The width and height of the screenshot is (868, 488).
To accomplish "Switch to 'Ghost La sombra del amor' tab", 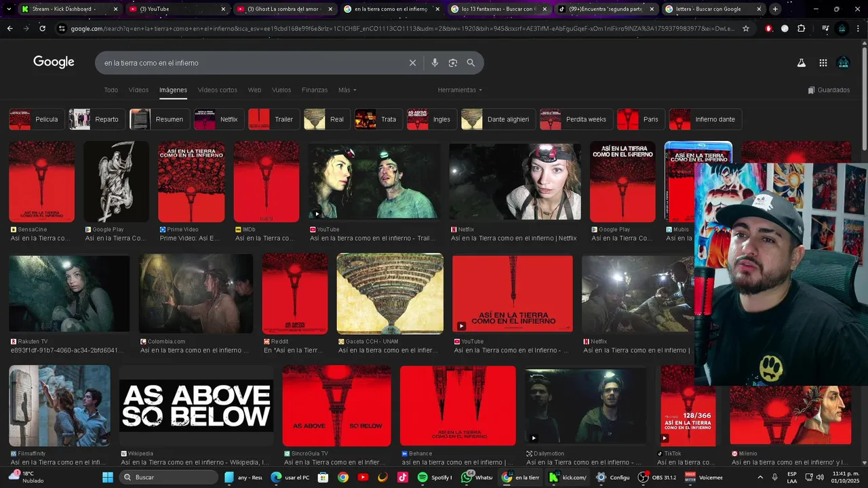I will [285, 9].
